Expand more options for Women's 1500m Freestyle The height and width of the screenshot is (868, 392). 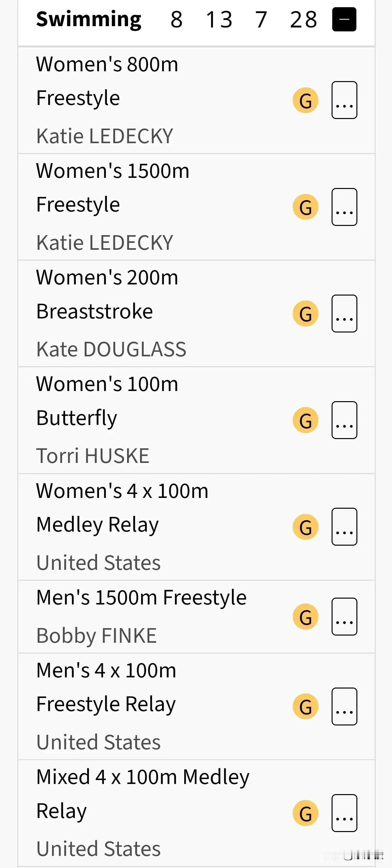344,207
